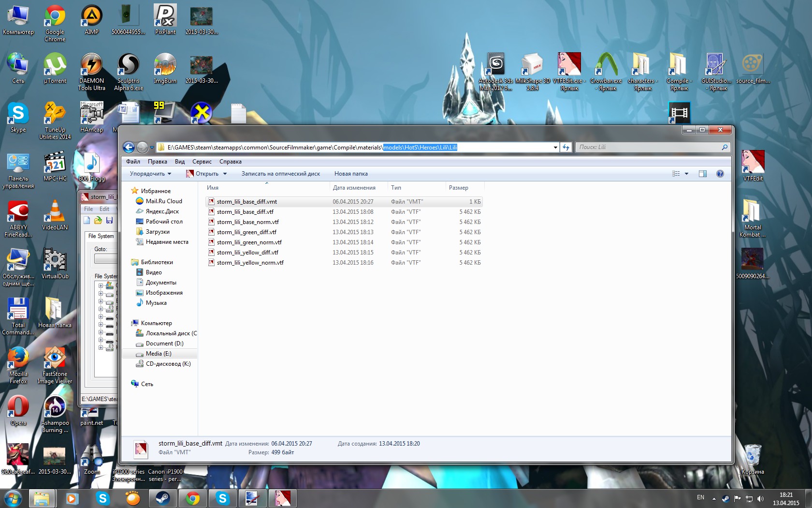Open the Упорядочить dropdown menu
812x508 pixels.
(150, 174)
